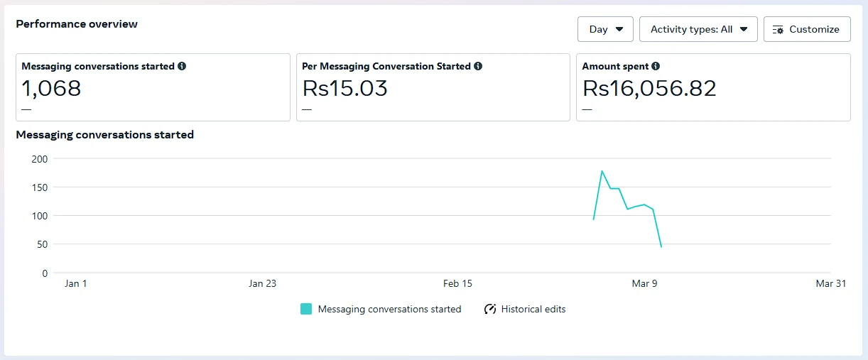Click info icon beside Amount spent
The image size is (868, 360).
coord(656,66)
